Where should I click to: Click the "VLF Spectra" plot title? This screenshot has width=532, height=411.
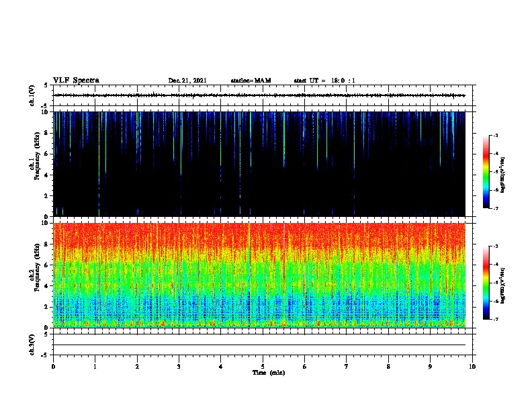(x=76, y=81)
